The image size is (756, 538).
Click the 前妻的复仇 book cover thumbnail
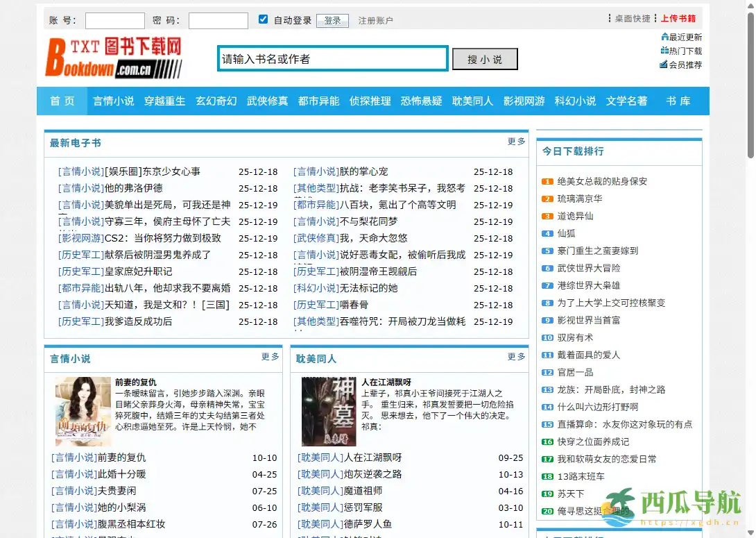click(82, 411)
